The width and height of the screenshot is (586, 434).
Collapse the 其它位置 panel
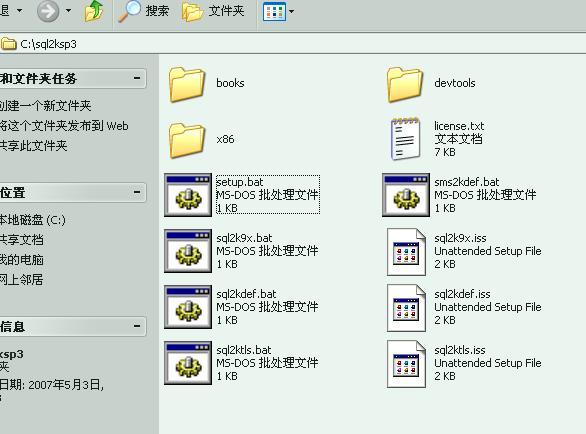click(x=137, y=192)
